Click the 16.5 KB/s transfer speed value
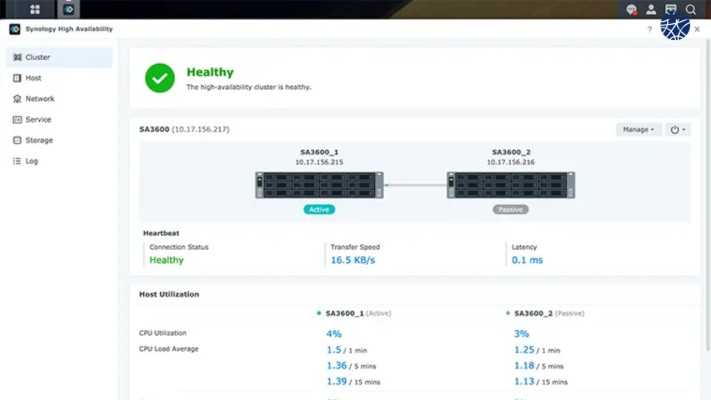The width and height of the screenshot is (711, 400). click(353, 260)
